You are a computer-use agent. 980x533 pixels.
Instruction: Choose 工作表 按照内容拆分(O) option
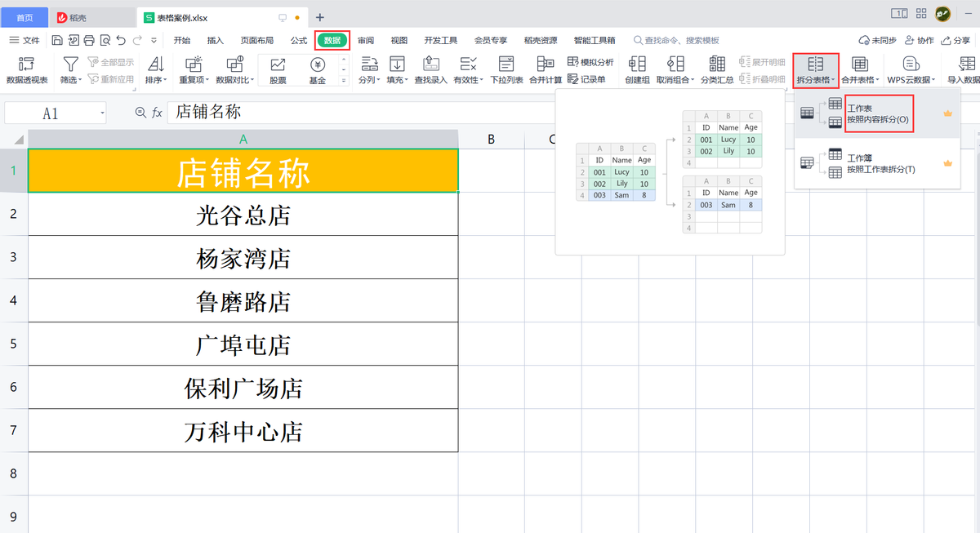[877, 113]
